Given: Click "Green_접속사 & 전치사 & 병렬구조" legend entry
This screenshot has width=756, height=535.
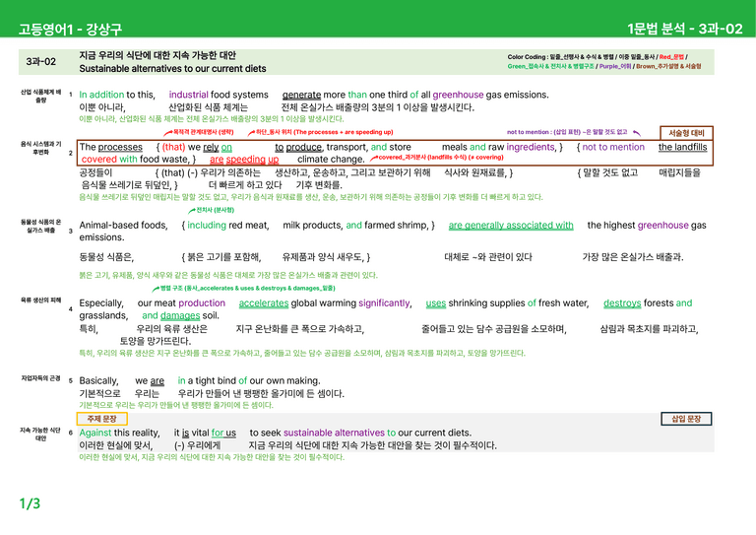Looking at the screenshot, I should 550,67.
